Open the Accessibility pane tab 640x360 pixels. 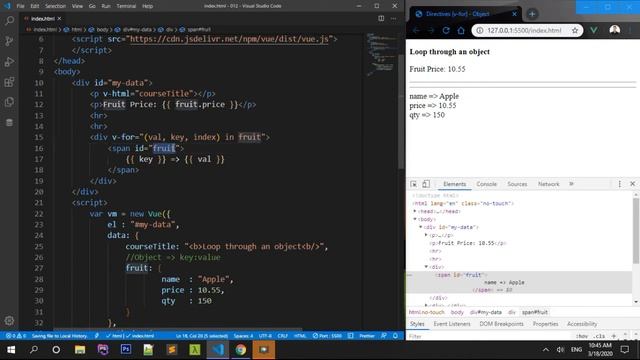point(582,324)
